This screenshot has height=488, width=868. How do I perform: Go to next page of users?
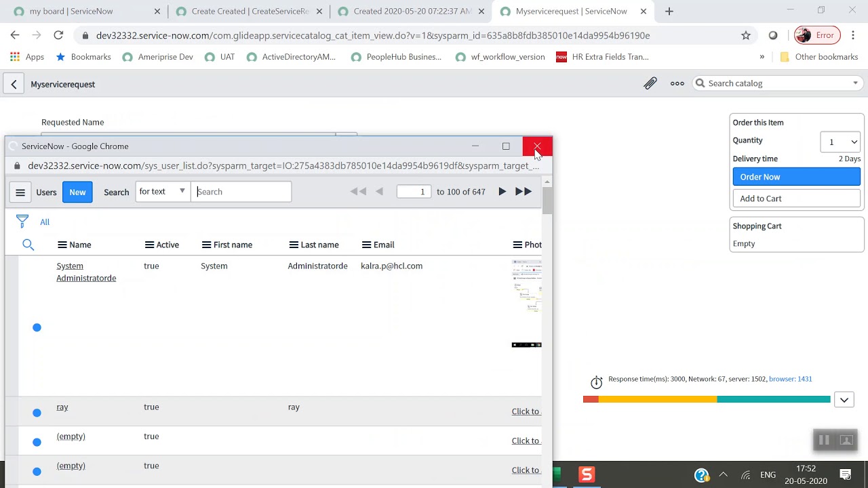502,192
